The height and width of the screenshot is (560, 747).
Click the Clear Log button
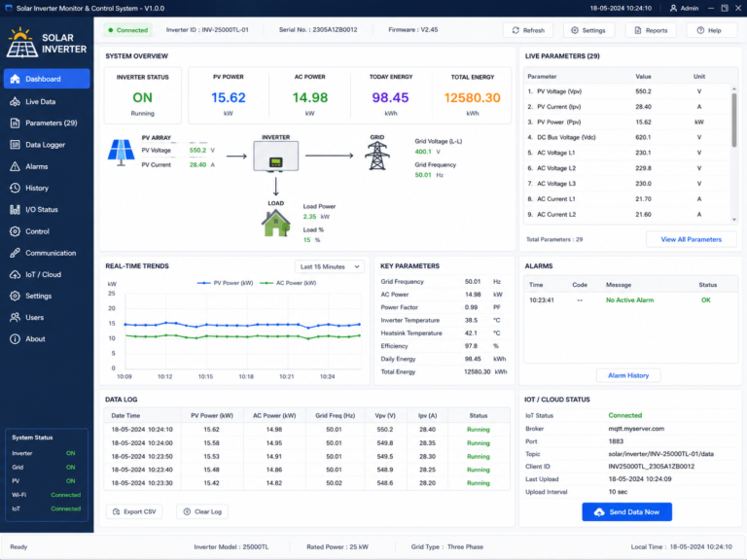[x=202, y=511]
